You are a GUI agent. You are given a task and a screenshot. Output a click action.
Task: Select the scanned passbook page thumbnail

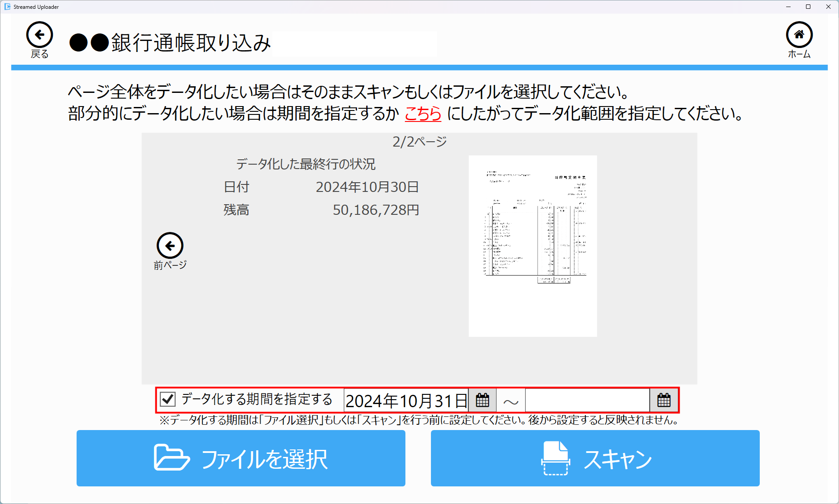533,246
